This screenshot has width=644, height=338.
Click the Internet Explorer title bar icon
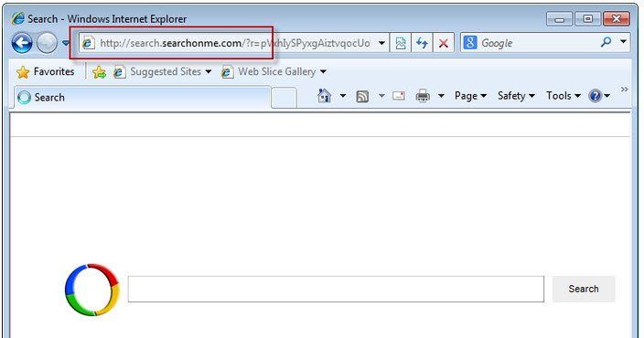tap(17, 18)
